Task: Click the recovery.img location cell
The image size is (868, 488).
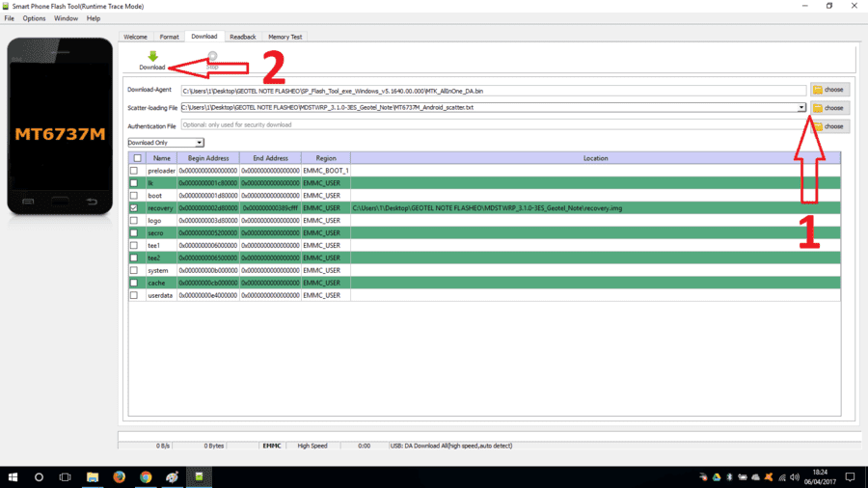Action: point(595,208)
